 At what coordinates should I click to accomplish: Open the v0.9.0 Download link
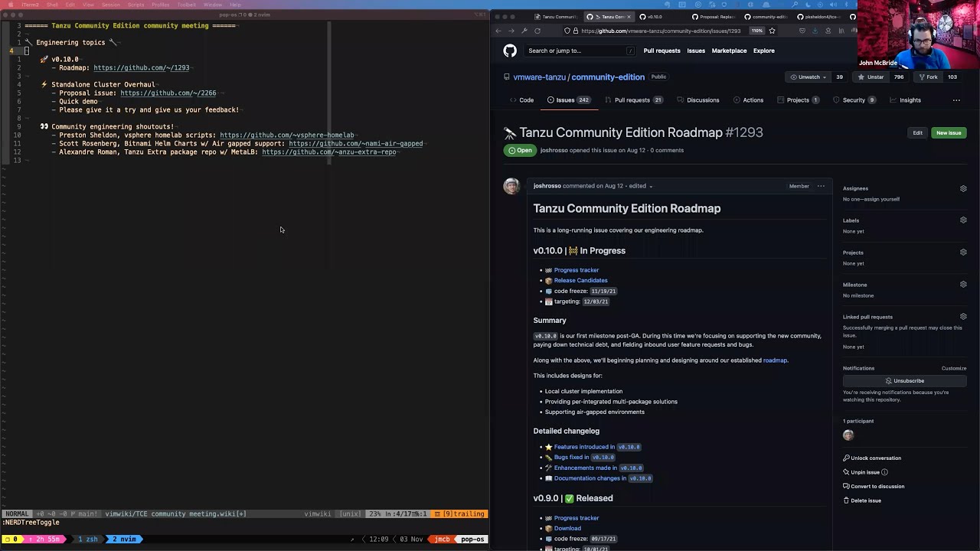point(567,528)
